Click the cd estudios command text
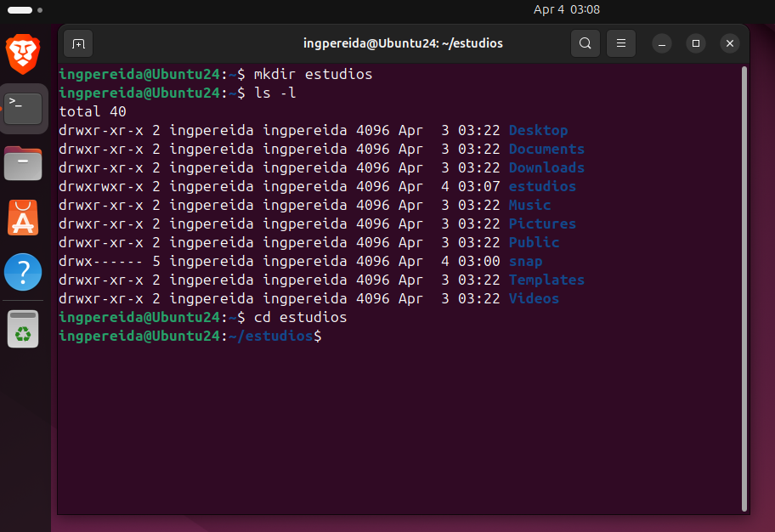This screenshot has width=775, height=532. click(x=300, y=318)
